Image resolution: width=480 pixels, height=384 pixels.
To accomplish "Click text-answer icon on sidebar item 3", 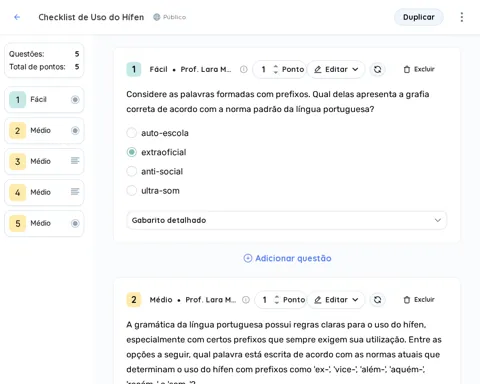I will 75,161.
